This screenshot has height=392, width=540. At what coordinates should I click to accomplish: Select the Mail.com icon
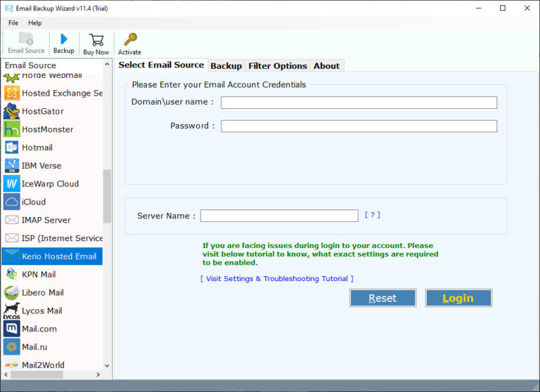click(12, 329)
